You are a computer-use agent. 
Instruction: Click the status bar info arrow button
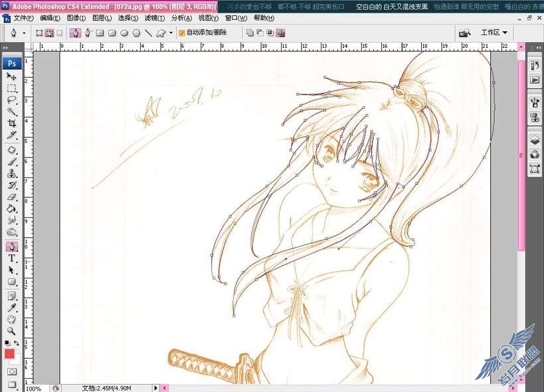click(155, 388)
